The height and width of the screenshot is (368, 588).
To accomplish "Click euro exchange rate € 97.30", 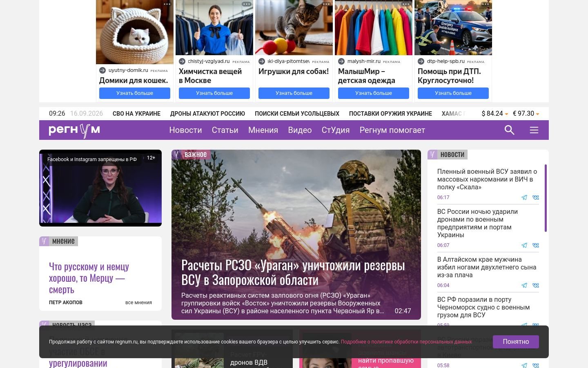I will pos(526,114).
